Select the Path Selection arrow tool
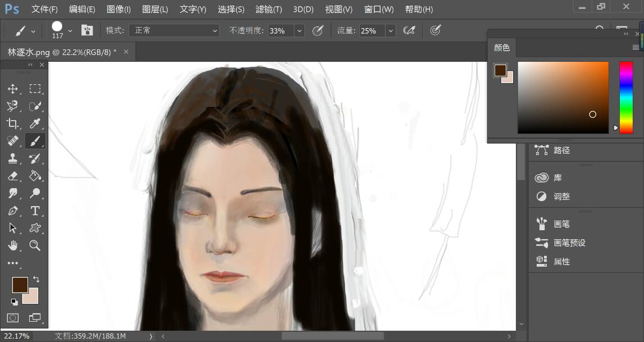This screenshot has width=644, height=342. pyautogui.click(x=13, y=228)
